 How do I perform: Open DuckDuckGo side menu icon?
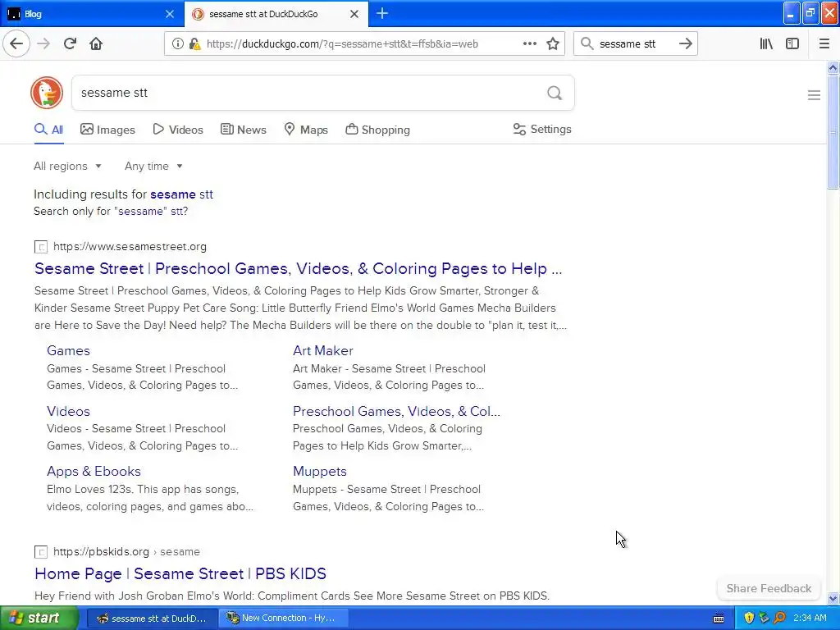[814, 95]
